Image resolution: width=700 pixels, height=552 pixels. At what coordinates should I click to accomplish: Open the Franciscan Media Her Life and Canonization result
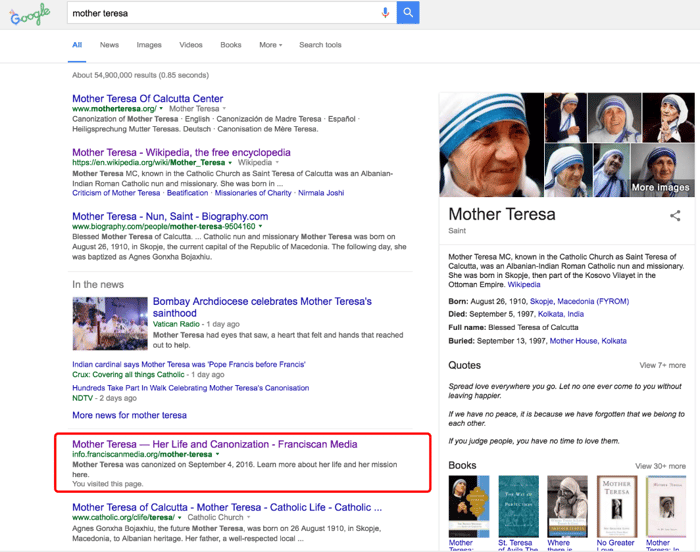215,444
